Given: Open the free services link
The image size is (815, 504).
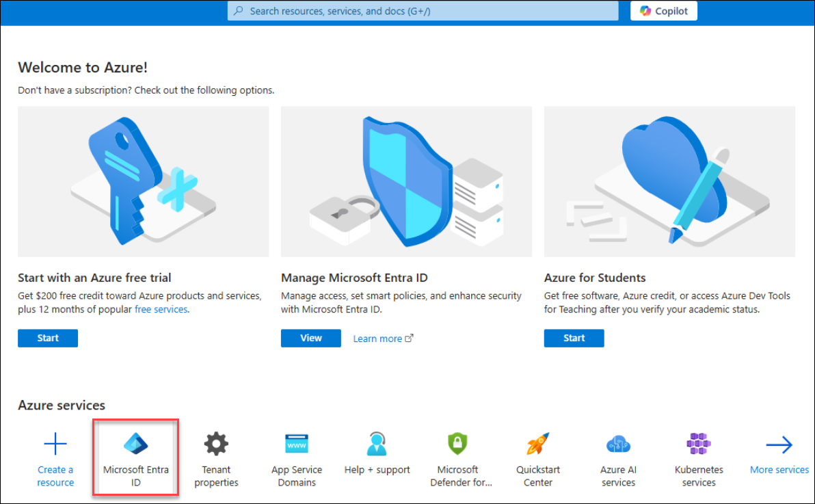Looking at the screenshot, I should point(161,310).
